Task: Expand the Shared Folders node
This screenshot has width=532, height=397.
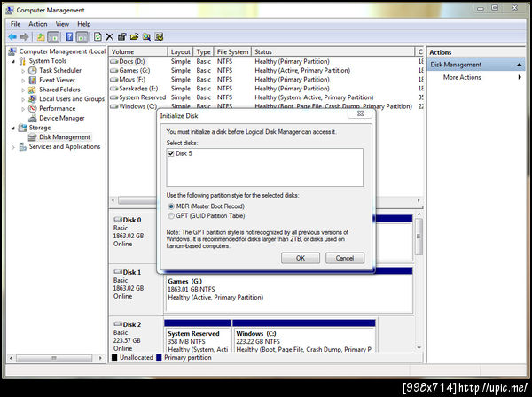Action: click(23, 90)
